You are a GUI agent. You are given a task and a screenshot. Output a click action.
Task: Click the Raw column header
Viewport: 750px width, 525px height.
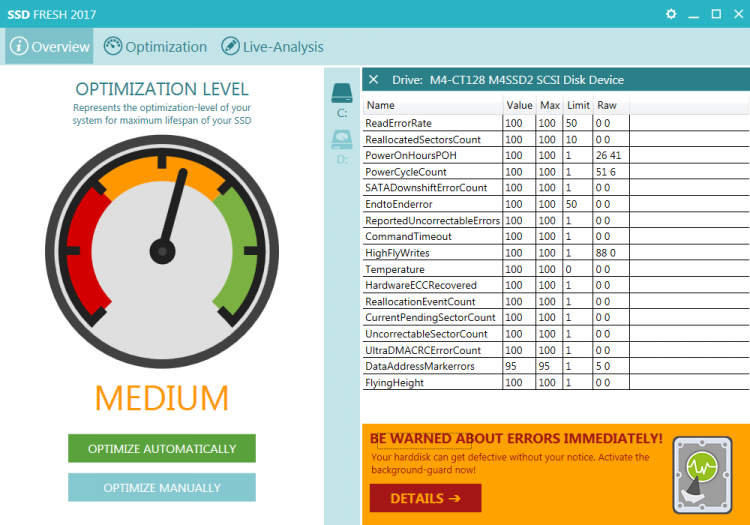pos(611,105)
